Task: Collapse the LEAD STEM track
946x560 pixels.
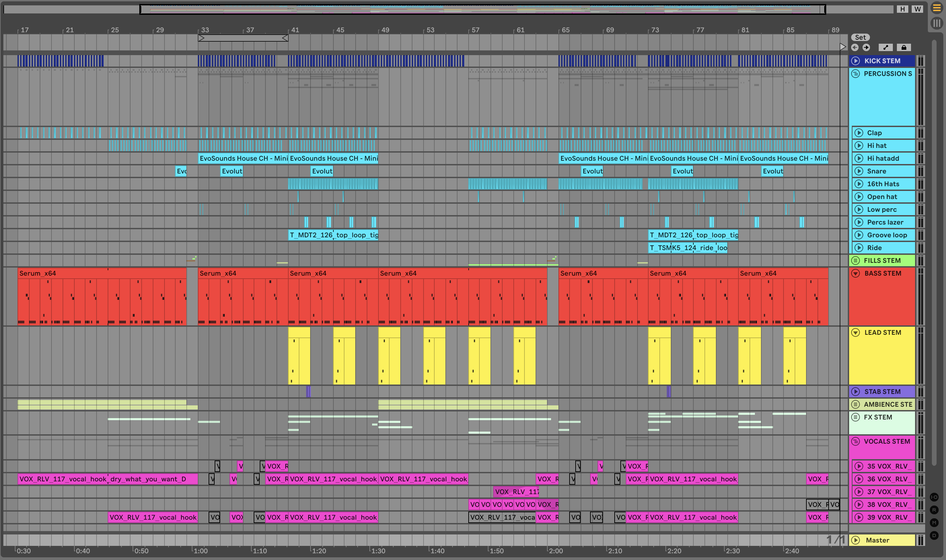Action: 856,332
